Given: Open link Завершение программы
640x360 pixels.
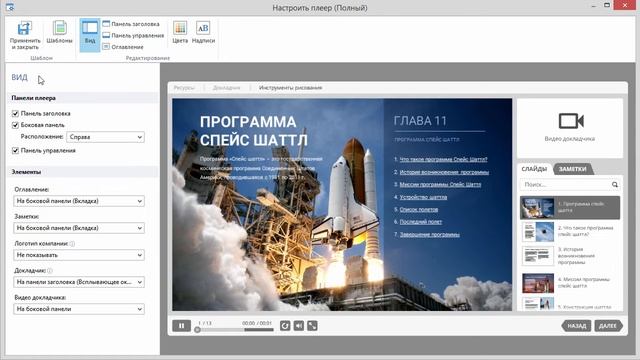Looking at the screenshot, I should (429, 234).
